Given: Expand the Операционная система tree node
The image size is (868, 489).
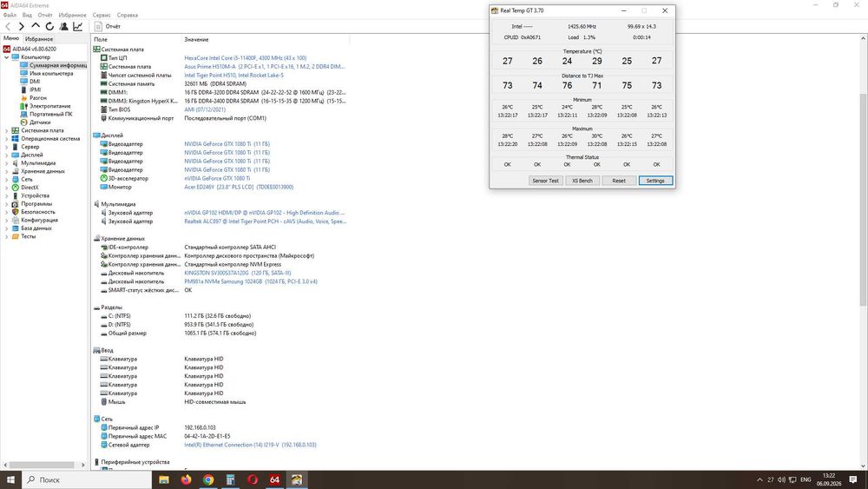Looking at the screenshot, I should pyautogui.click(x=7, y=138).
